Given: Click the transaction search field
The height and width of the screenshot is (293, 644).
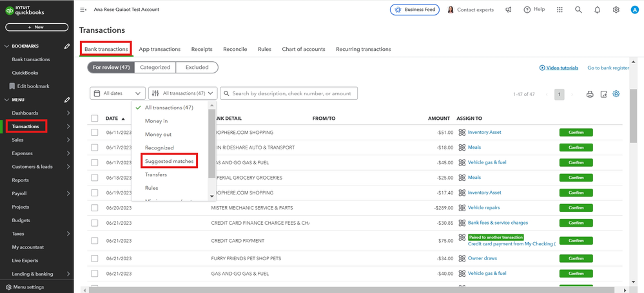Looking at the screenshot, I should coord(289,93).
